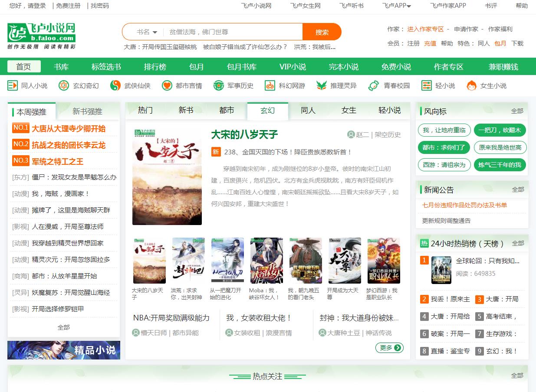This screenshot has height=392, width=536.
Task: Open the 青春校园 category icon
Action: [x=373, y=85]
